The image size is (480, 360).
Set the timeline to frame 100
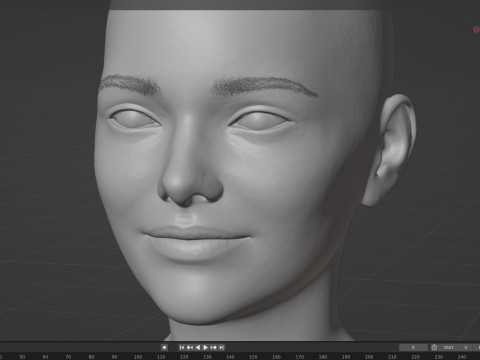click(138, 357)
